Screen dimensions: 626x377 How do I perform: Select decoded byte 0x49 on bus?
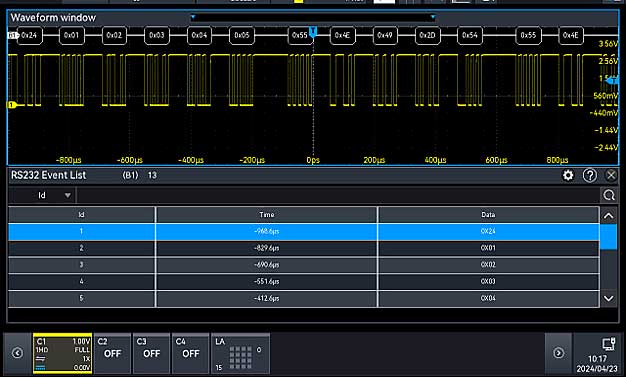click(385, 35)
